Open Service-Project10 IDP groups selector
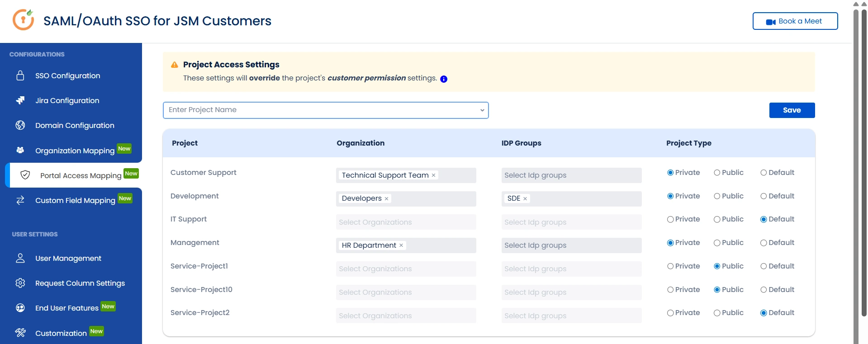This screenshot has height=344, width=868. (x=571, y=292)
